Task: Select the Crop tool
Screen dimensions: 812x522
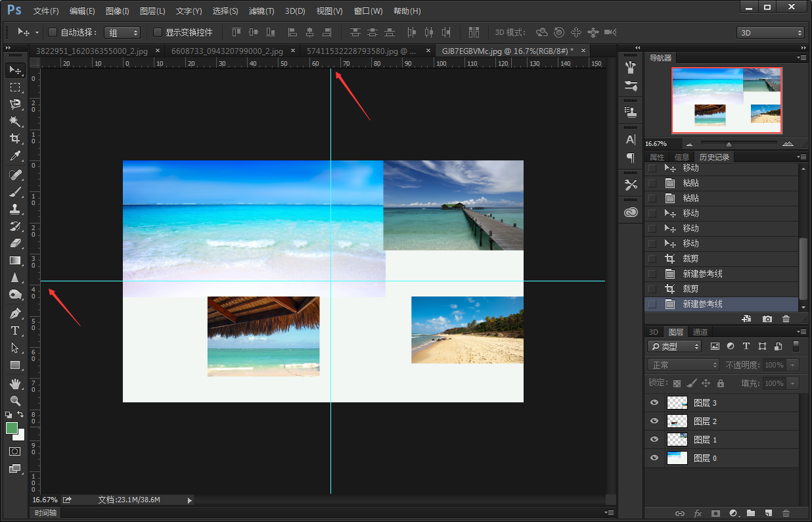Action: [x=14, y=138]
